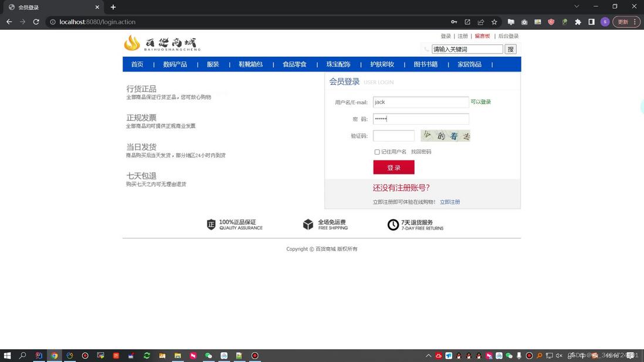Show hidden system tray icons

click(x=428, y=356)
